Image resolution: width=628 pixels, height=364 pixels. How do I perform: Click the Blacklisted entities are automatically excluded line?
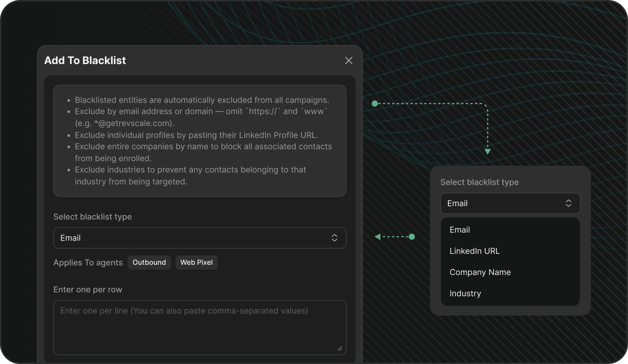pyautogui.click(x=202, y=100)
